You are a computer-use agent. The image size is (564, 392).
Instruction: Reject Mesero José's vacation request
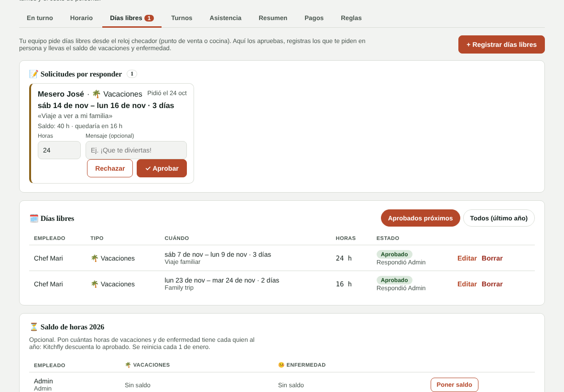point(110,168)
